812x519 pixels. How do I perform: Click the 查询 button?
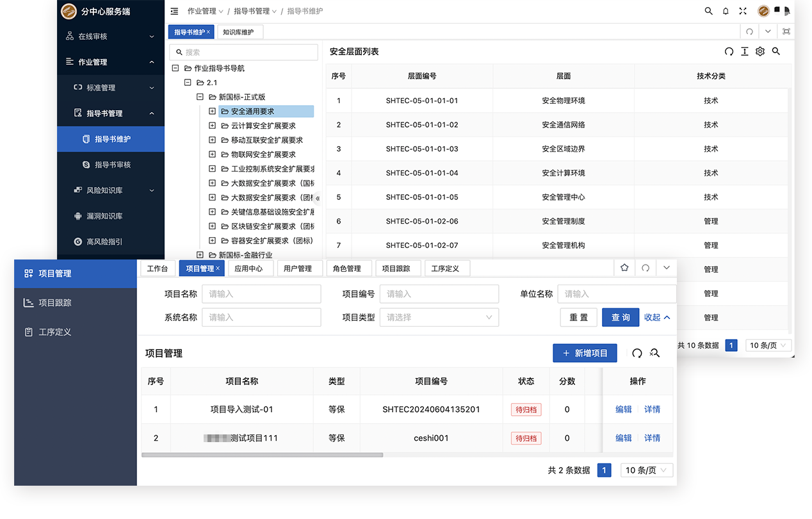coord(621,317)
